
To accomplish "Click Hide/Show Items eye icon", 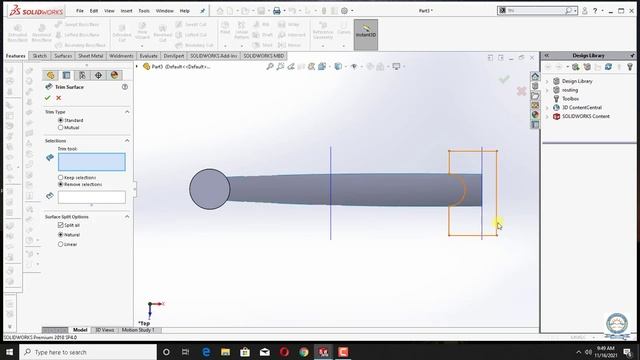I will pyautogui.click(x=354, y=67).
